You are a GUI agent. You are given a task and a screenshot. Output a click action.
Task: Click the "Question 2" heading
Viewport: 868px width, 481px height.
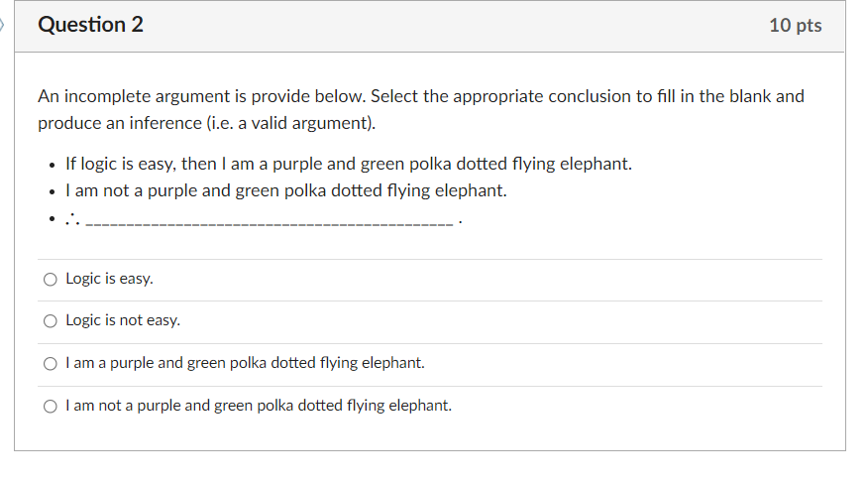[90, 25]
